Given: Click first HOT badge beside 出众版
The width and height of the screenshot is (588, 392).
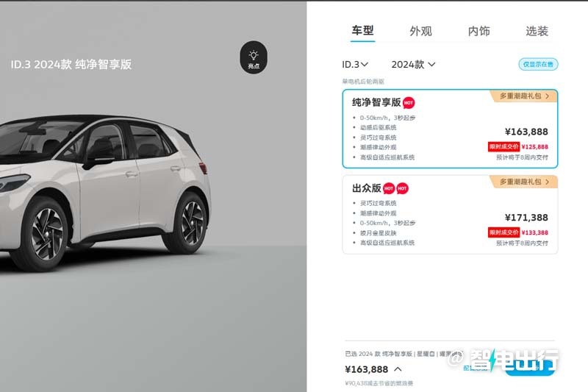Looking at the screenshot, I should click(x=389, y=188).
